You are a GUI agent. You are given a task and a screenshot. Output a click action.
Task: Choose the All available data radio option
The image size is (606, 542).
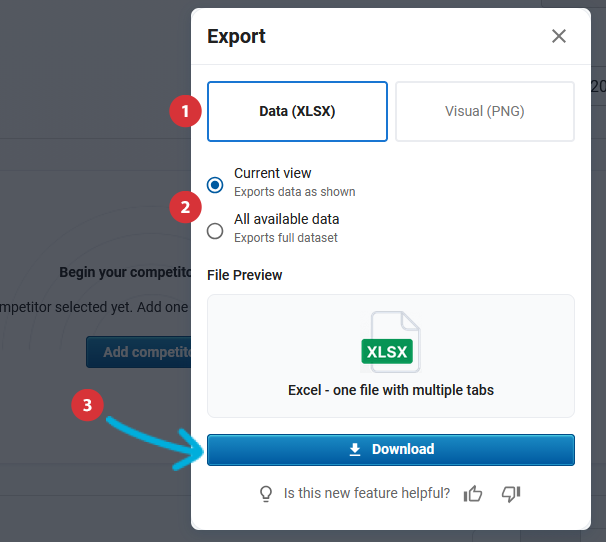(x=215, y=231)
